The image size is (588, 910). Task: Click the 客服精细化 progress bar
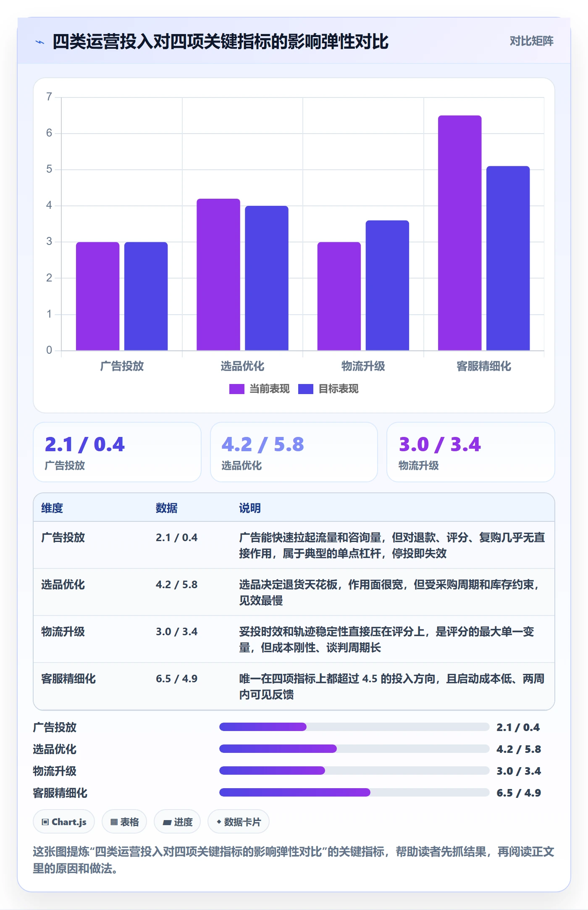click(354, 792)
